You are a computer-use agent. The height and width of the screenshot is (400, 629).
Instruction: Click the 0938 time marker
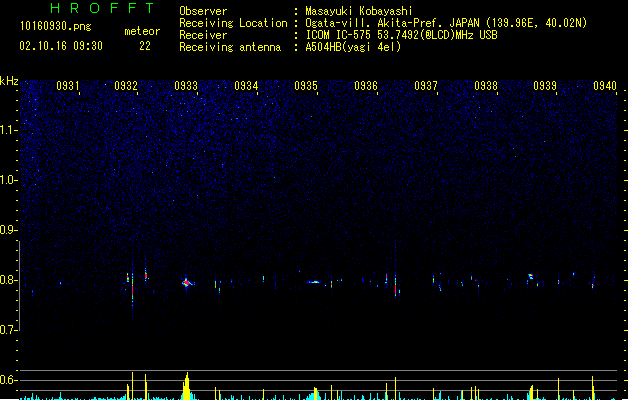[x=486, y=86]
